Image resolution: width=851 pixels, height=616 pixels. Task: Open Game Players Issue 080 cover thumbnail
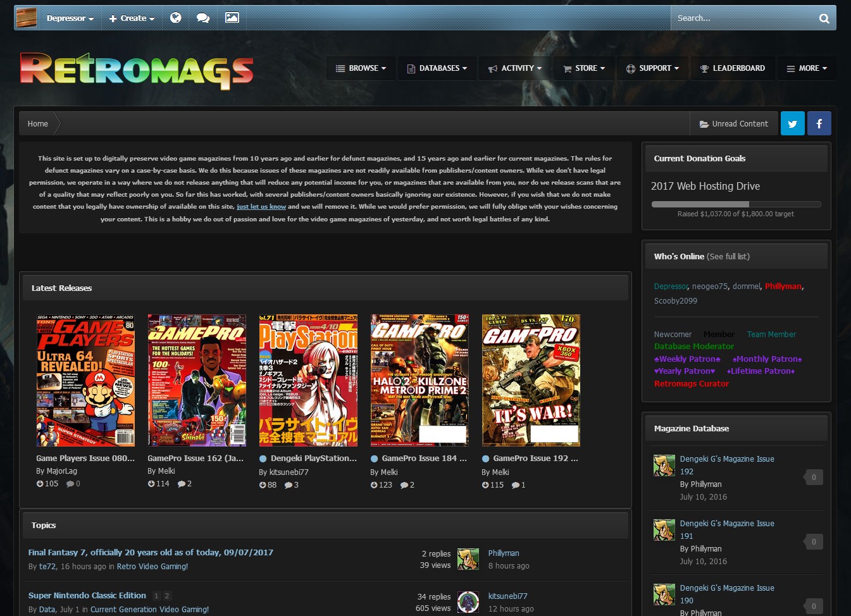tap(85, 380)
